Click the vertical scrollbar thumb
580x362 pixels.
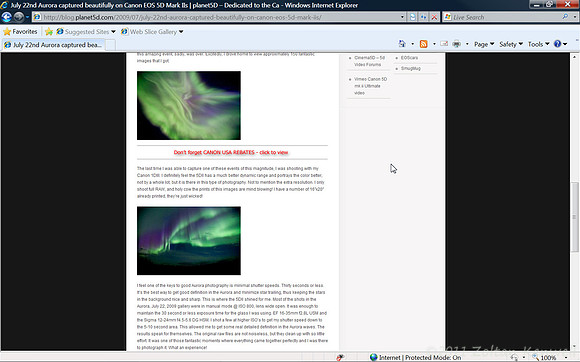(x=574, y=217)
